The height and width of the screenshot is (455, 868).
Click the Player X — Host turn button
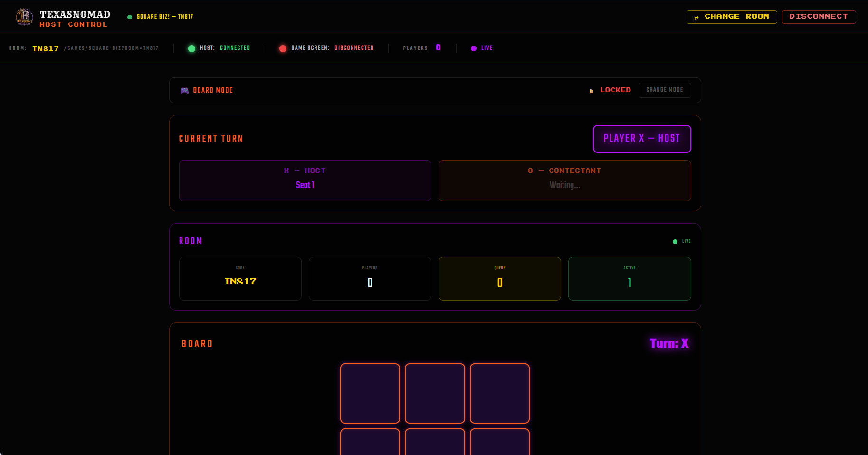coord(642,139)
